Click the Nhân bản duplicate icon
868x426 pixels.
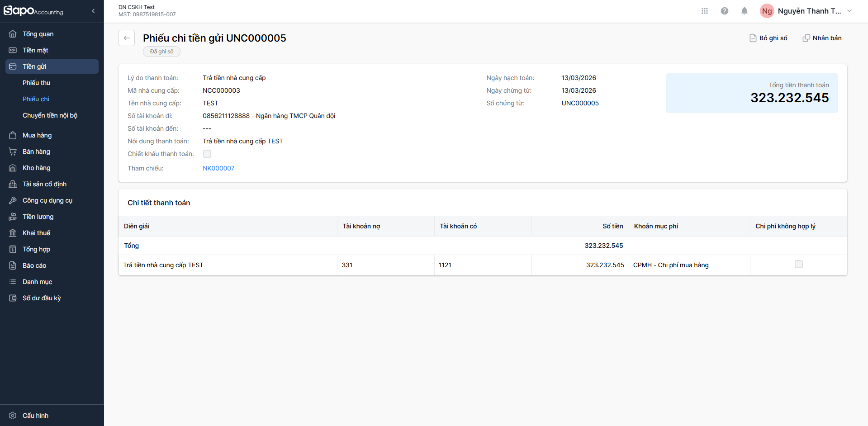[806, 38]
